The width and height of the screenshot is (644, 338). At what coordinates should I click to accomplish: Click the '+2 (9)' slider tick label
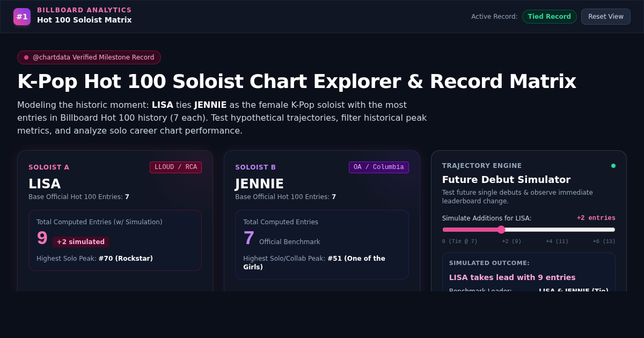[x=511, y=241]
